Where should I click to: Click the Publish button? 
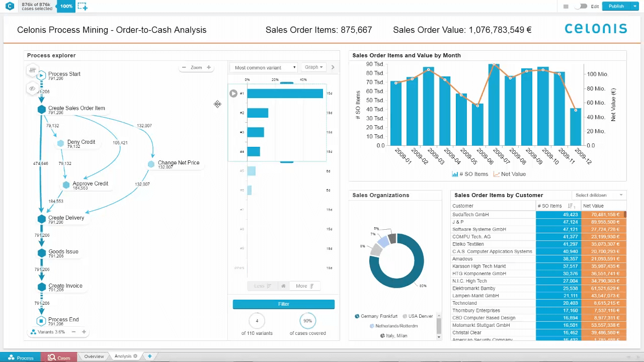click(x=616, y=7)
